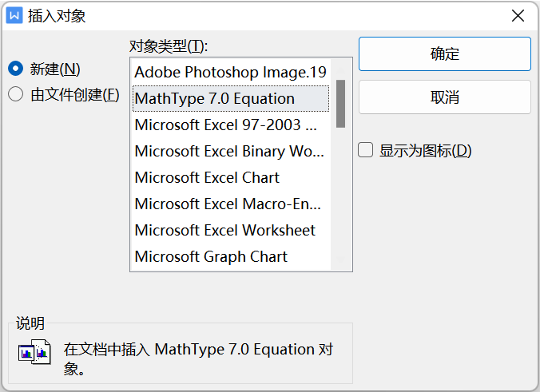Image resolution: width=540 pixels, height=392 pixels.
Task: Click the object list scrollbar thumb
Action: [340, 104]
